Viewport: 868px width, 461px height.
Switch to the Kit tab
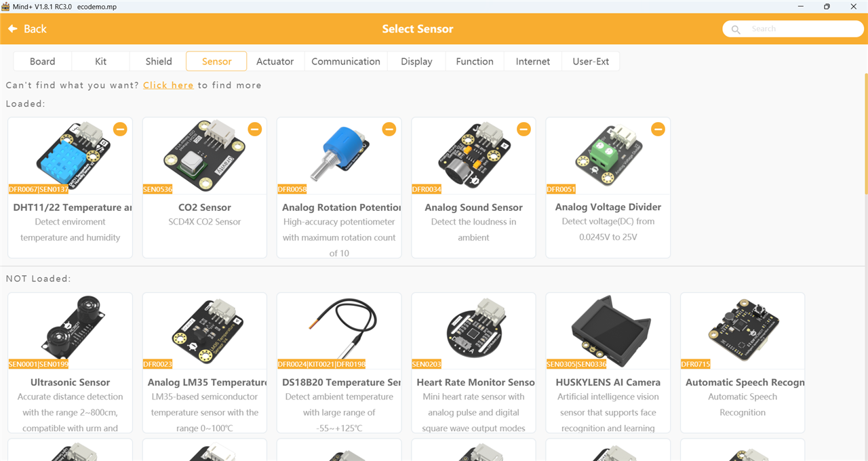pos(100,61)
